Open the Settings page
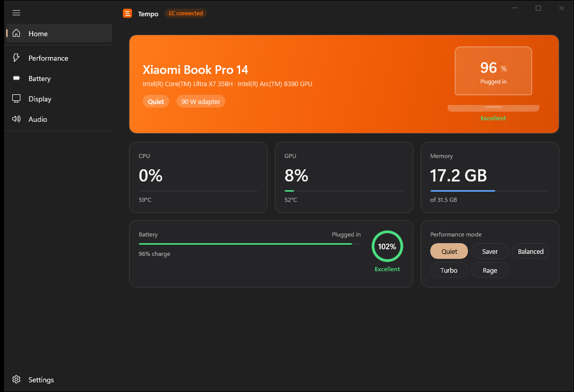The image size is (574, 392). tap(59, 380)
